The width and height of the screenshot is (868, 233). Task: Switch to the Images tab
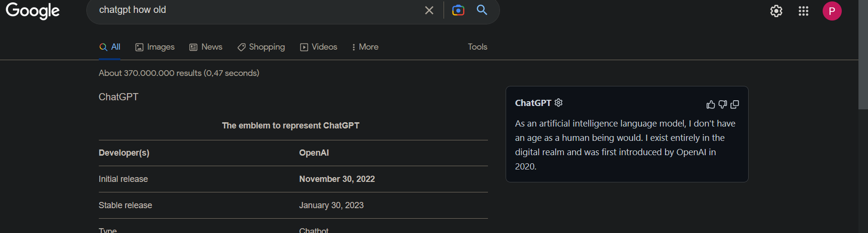pyautogui.click(x=155, y=47)
